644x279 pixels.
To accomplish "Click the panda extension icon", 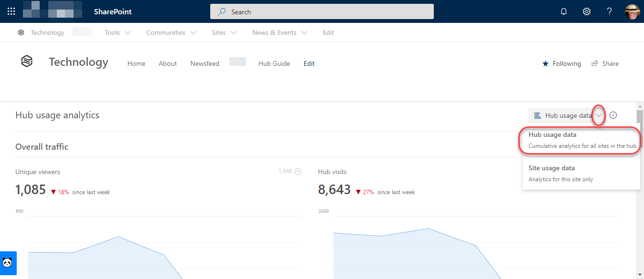I will [8, 263].
